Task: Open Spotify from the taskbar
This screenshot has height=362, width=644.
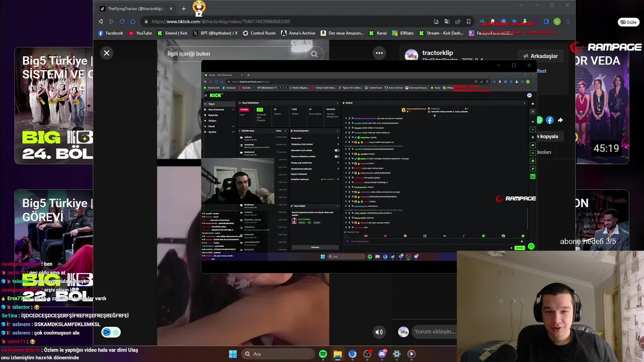Action: 323,354
